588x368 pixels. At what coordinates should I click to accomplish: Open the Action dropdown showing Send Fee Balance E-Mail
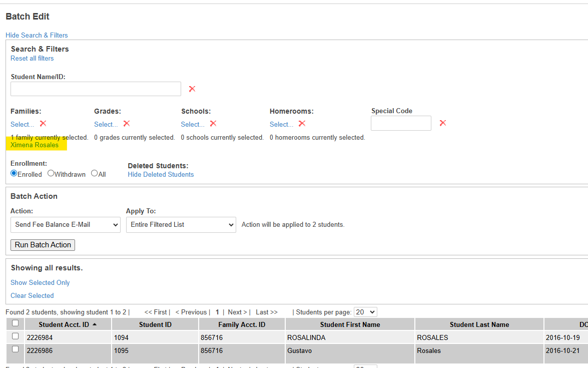tap(65, 225)
